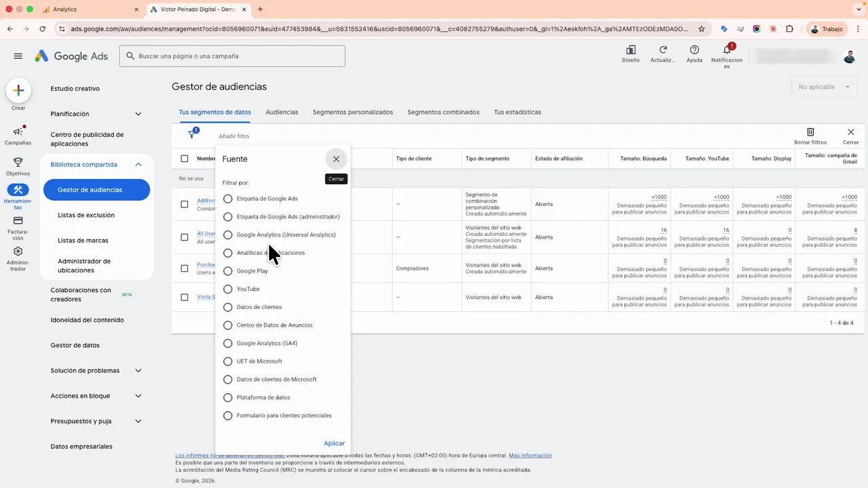This screenshot has width=868, height=488.
Task: Click the browser address bar
Action: click(380, 29)
